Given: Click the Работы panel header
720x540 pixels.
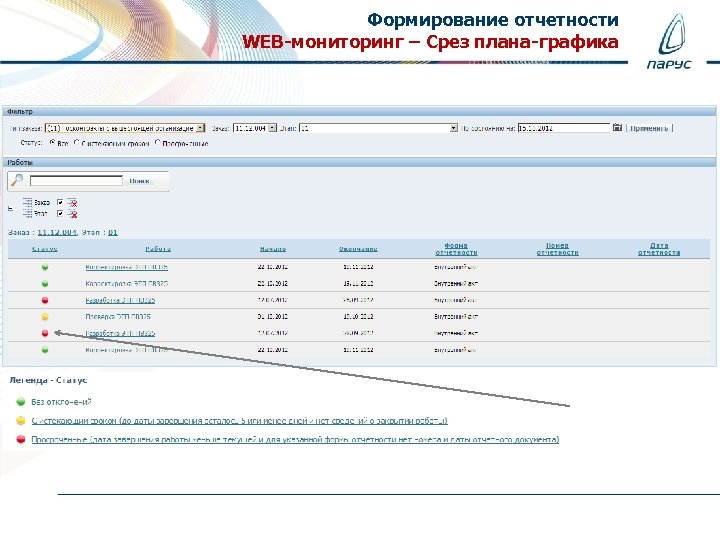Looking at the screenshot, I should (359, 162).
